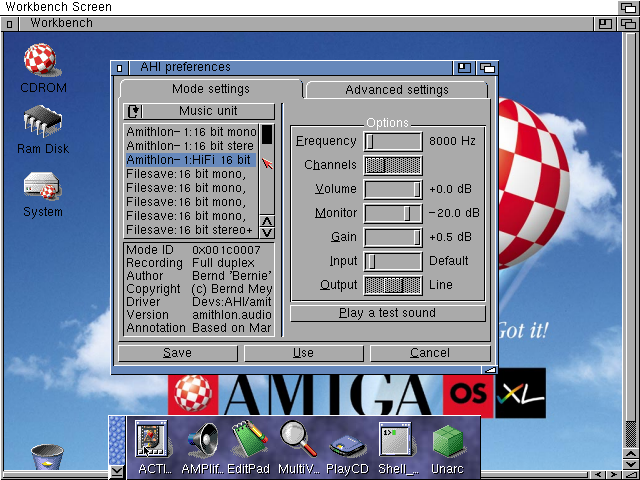This screenshot has width=640, height=480.
Task: Click the Workbench window close gadget
Action: point(9,24)
